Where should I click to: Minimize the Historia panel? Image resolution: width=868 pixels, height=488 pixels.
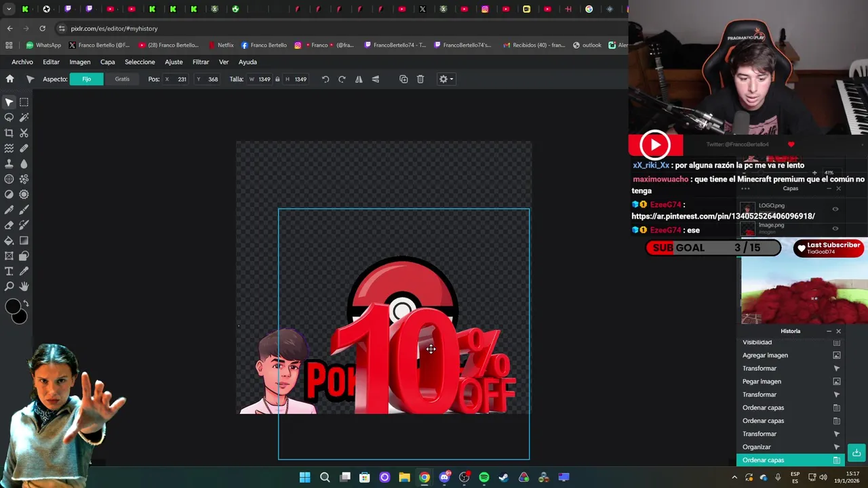point(829,331)
